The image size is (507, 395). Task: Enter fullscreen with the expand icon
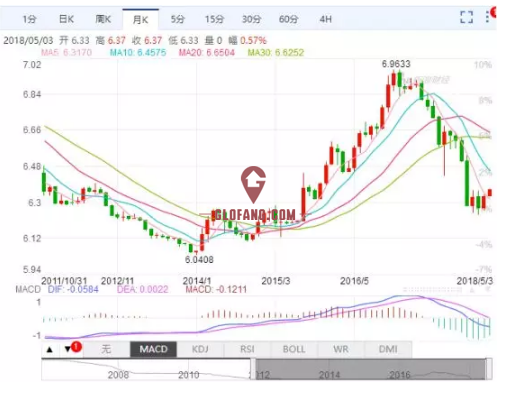click(x=466, y=17)
